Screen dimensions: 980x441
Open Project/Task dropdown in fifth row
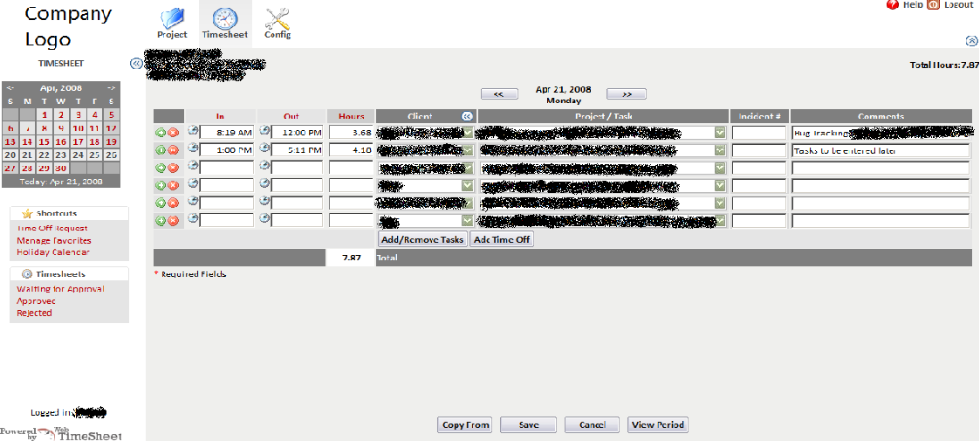[720, 203]
